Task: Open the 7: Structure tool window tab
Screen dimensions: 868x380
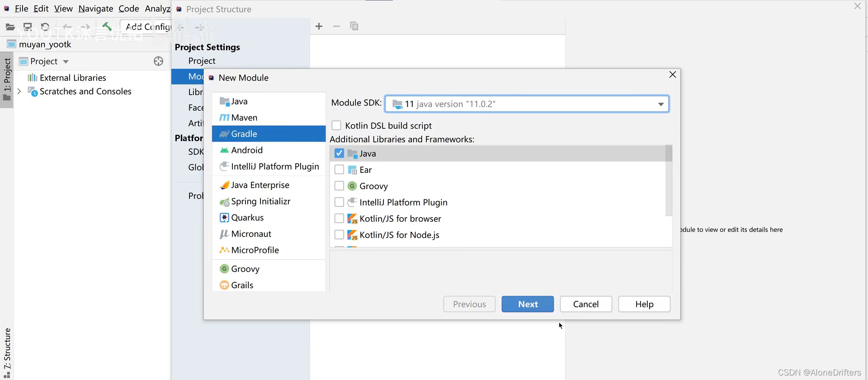Action: point(7,353)
